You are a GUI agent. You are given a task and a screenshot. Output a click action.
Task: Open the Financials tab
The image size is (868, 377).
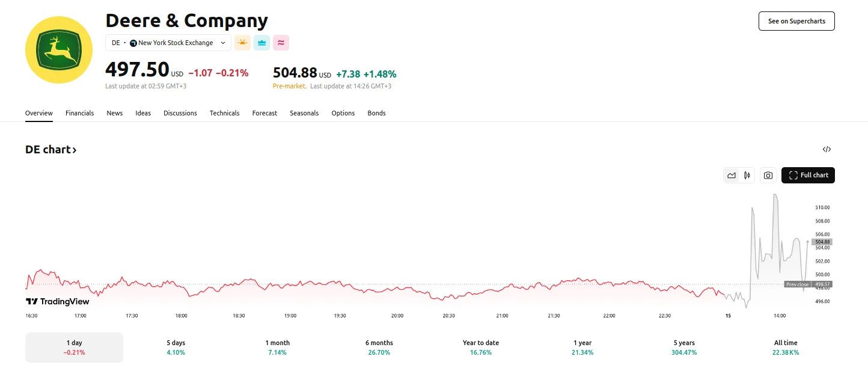[x=79, y=113]
